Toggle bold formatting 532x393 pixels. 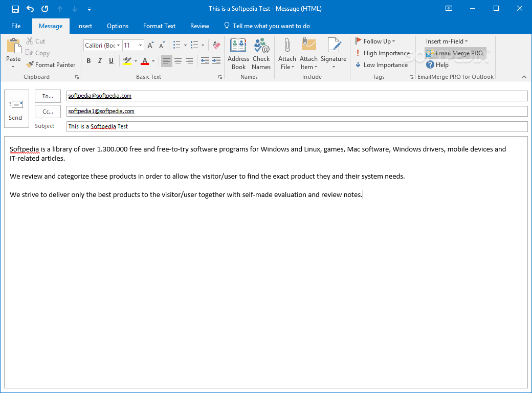88,61
